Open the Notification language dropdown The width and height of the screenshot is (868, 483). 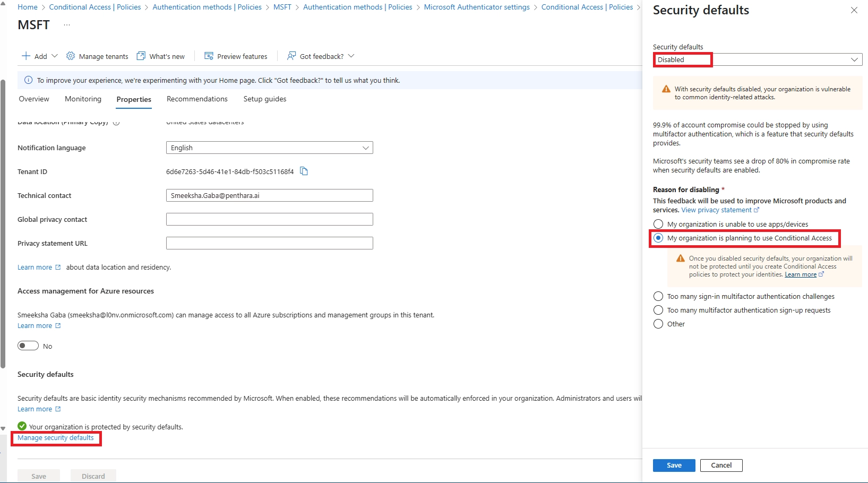270,148
